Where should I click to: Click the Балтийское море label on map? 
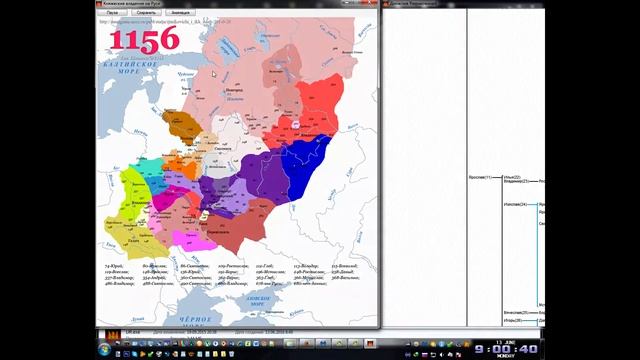click(x=130, y=68)
